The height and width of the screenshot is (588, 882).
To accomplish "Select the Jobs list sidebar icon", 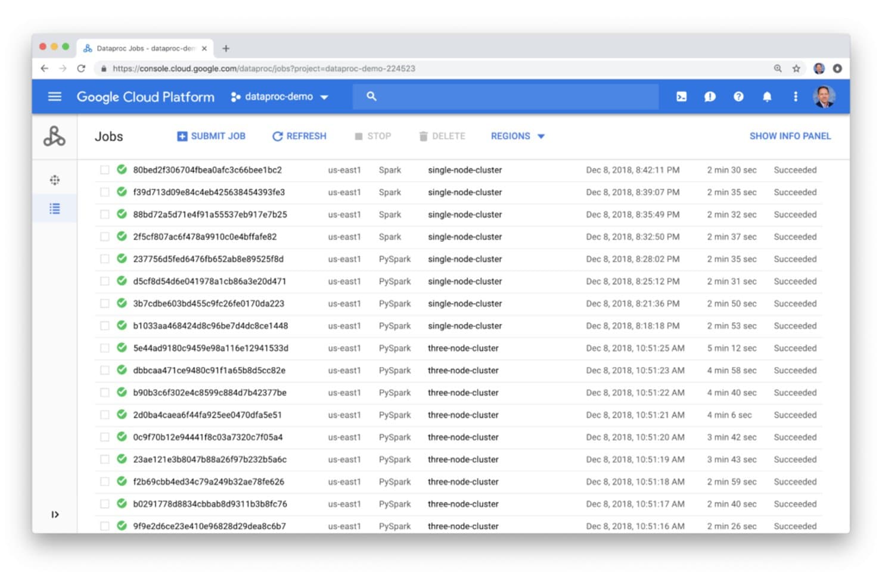I will pos(54,209).
